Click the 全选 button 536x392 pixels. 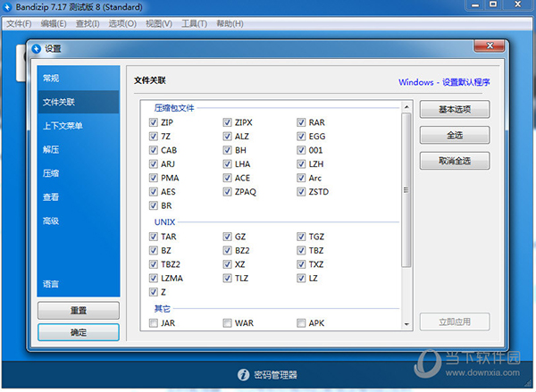click(455, 135)
